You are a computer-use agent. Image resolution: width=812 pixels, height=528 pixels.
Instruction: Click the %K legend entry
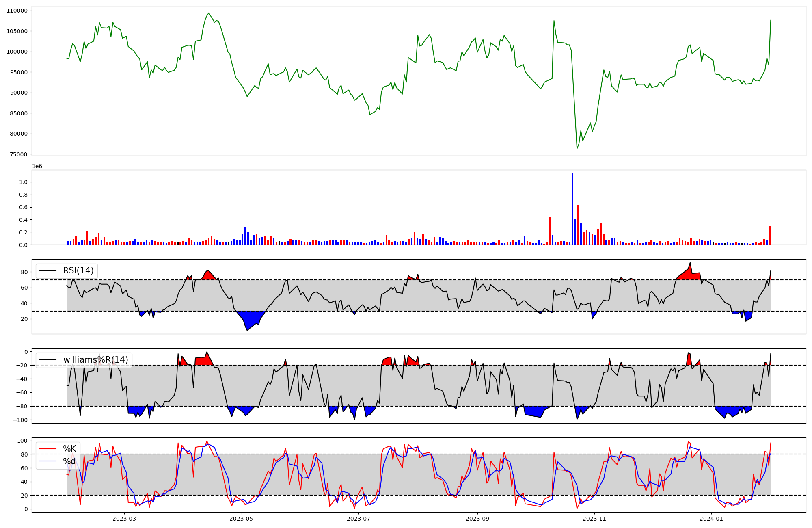69,448
